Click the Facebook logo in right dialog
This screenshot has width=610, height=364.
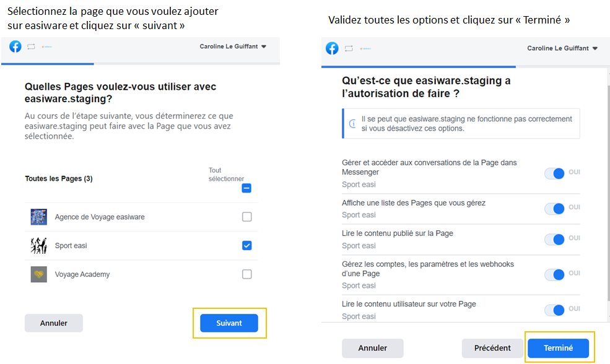[x=333, y=48]
